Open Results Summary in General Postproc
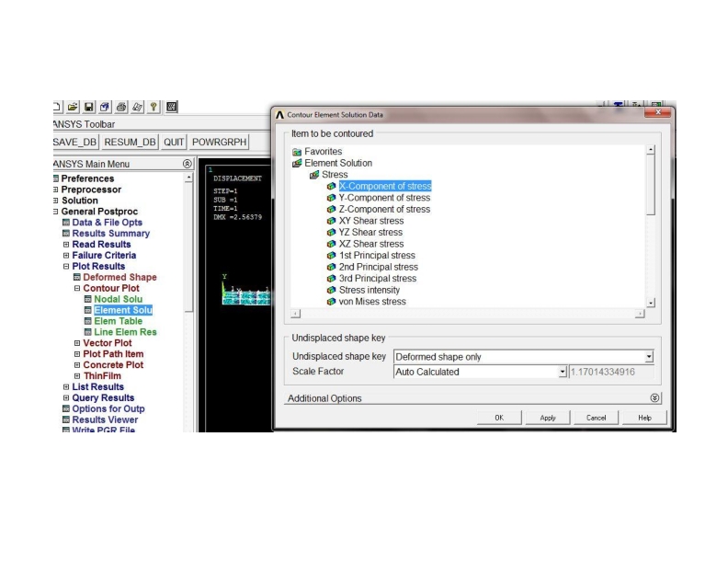Screen dimensions: 728x563 pyautogui.click(x=110, y=234)
